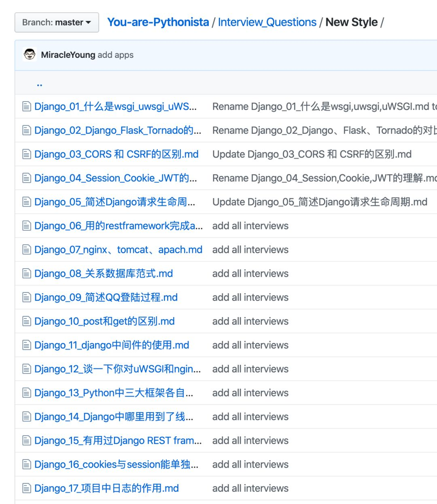The width and height of the screenshot is (437, 504).
Task: Open Django_03_CORS 和 CSRF的区别.md
Action: (117, 154)
